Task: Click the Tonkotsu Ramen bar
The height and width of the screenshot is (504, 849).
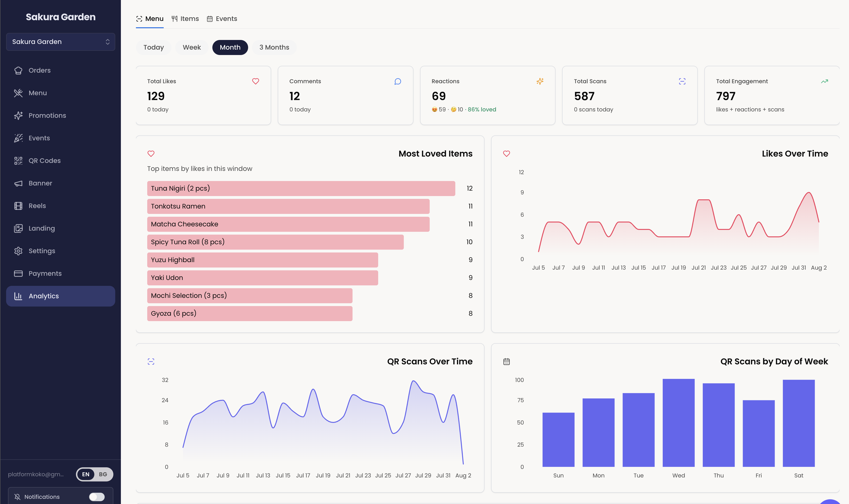Action: 288,206
